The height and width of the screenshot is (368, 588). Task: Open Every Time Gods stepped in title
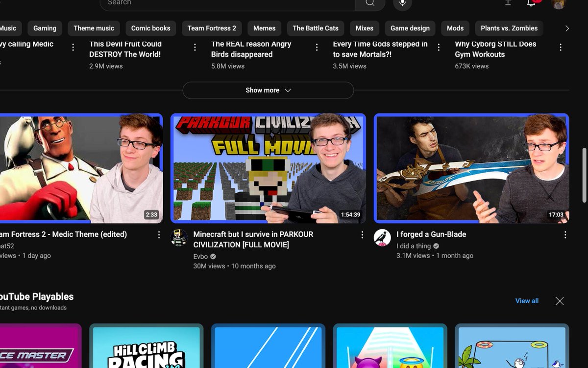pyautogui.click(x=380, y=49)
